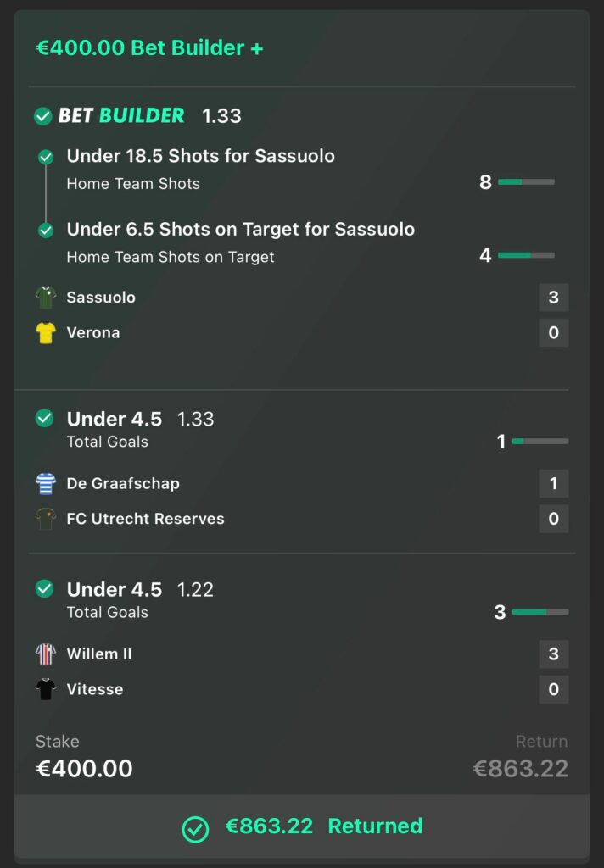Viewport: 604px width, 868px height.
Task: Click the black Vitesse jersey icon
Action: (46, 689)
